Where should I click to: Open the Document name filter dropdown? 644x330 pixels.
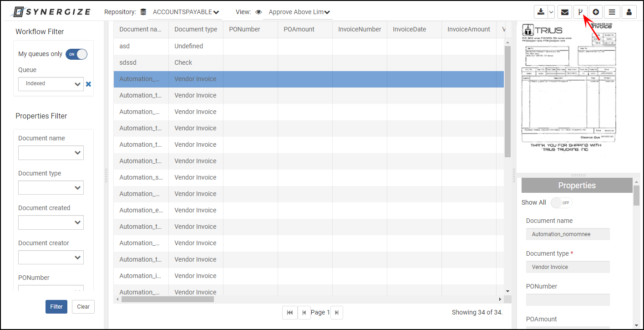(x=51, y=153)
